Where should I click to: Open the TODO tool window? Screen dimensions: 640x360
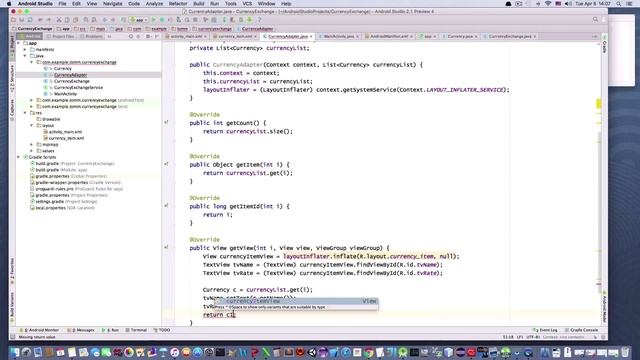(x=162, y=330)
